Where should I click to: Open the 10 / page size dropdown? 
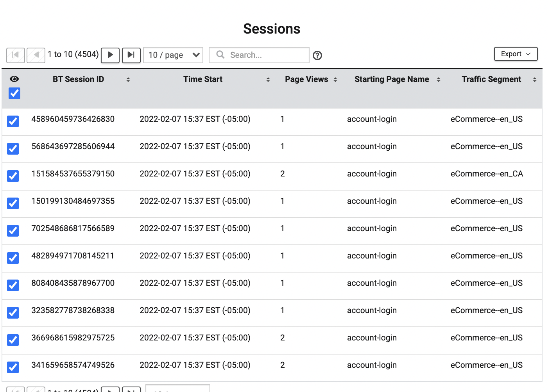coord(173,55)
